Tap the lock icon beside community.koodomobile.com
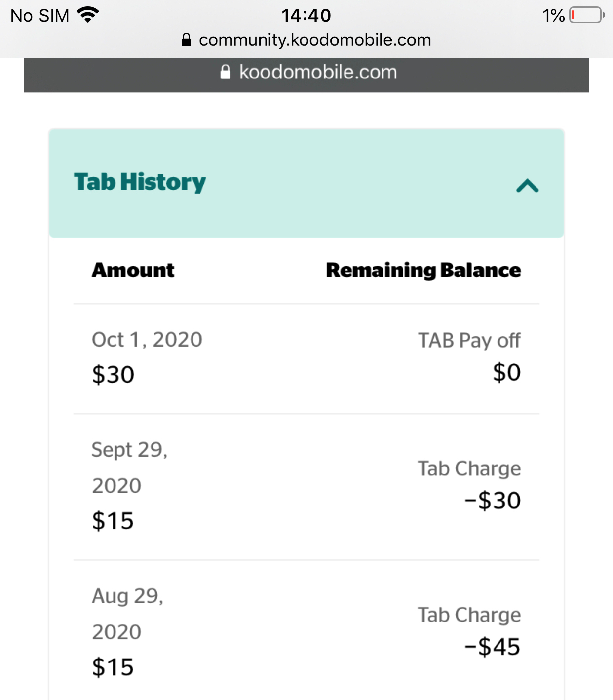613x700 pixels. click(x=186, y=40)
